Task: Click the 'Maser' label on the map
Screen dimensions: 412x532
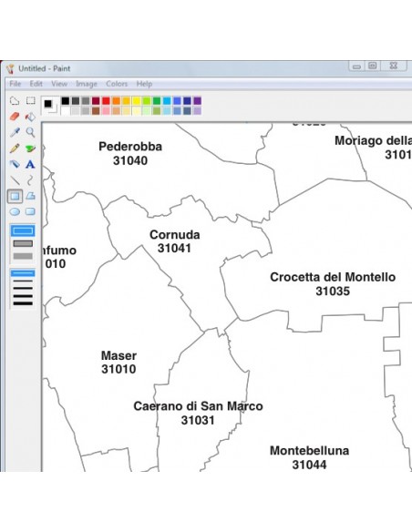Action: (118, 355)
